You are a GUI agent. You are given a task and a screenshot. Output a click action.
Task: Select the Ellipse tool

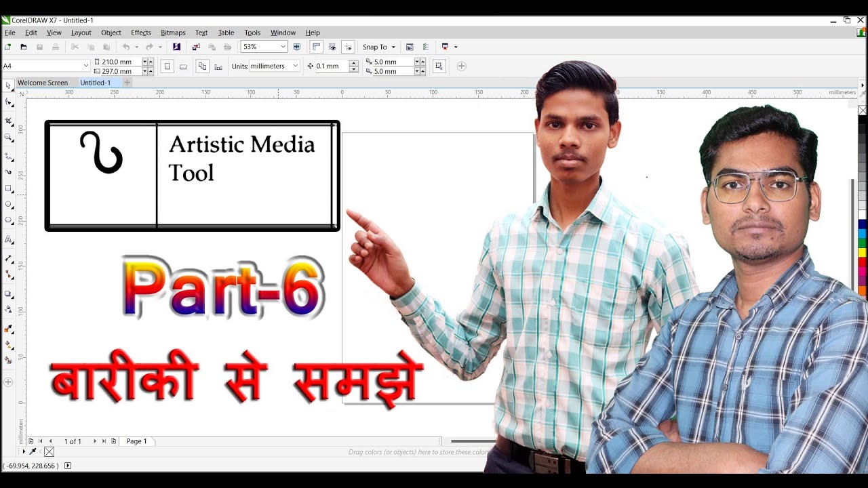pos(8,204)
